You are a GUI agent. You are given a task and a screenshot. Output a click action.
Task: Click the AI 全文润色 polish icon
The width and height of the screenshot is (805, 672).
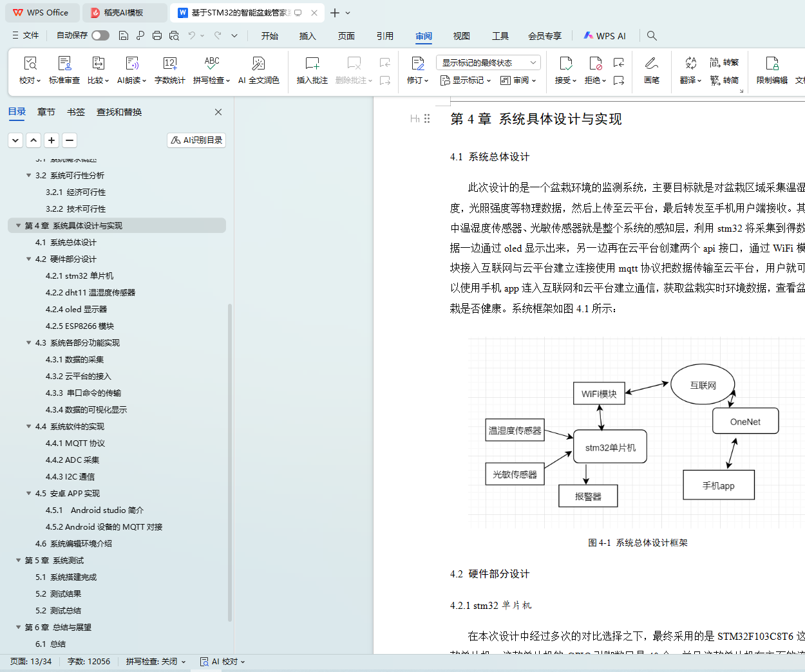point(258,64)
